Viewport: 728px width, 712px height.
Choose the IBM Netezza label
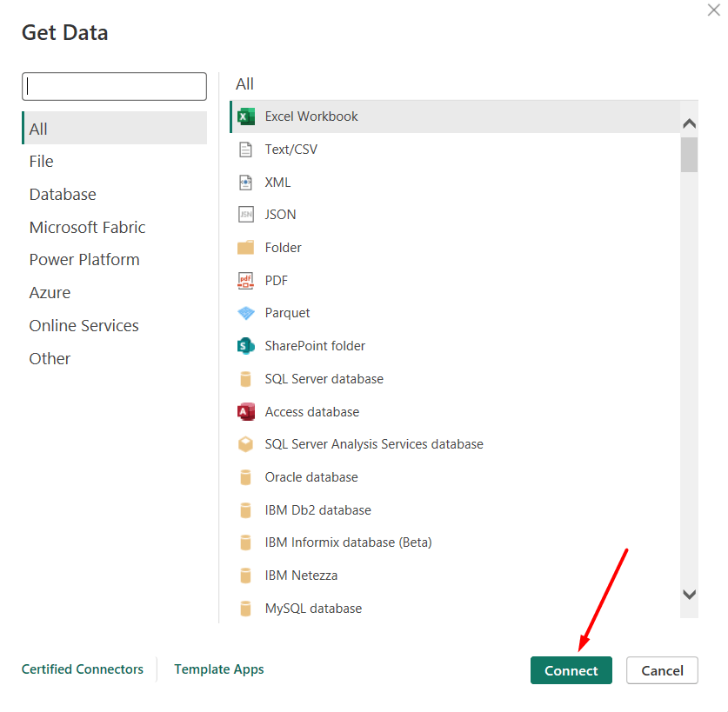tap(301, 576)
